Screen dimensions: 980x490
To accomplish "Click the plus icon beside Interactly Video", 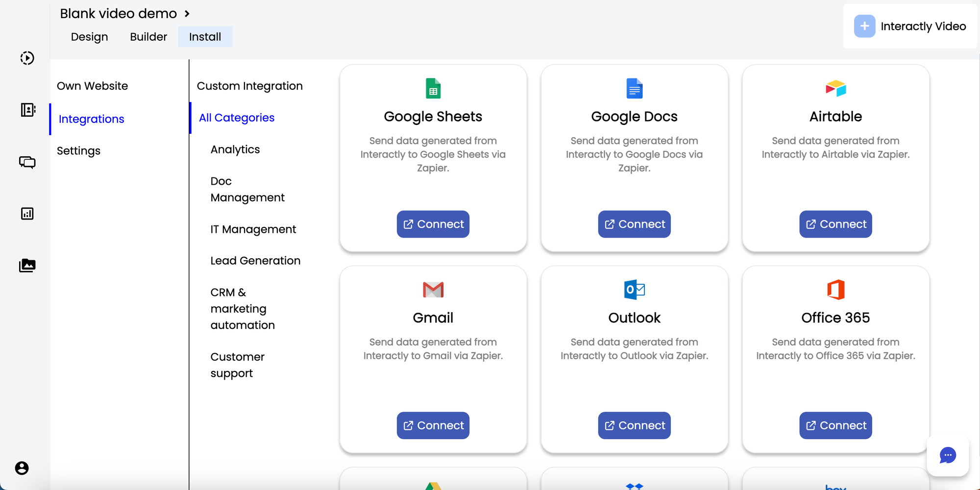I will coord(864,26).
